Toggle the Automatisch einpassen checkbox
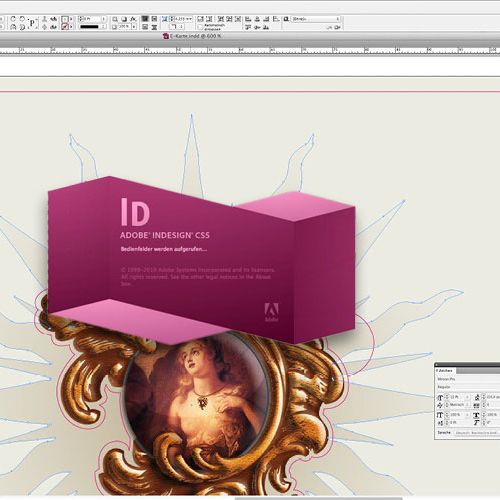 [x=200, y=27]
